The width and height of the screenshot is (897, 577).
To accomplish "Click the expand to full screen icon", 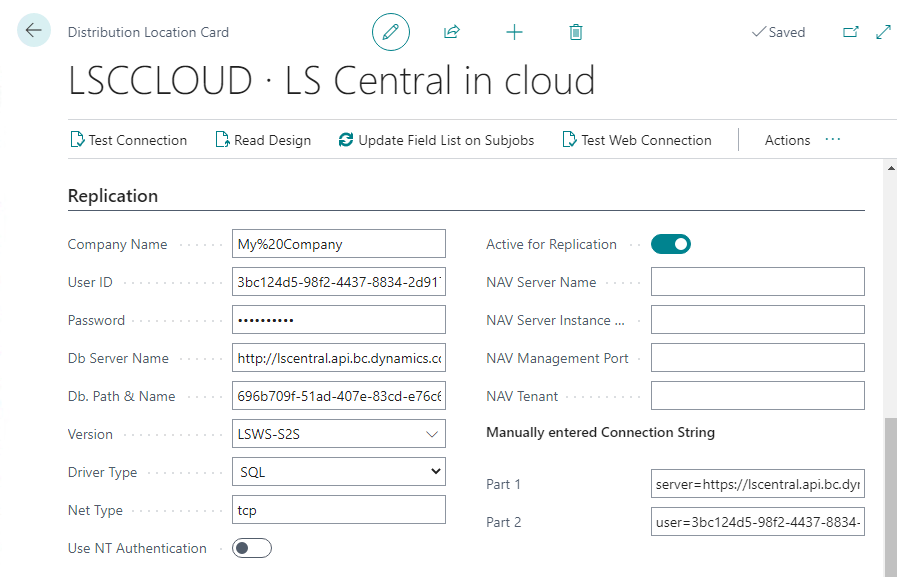I will [883, 32].
